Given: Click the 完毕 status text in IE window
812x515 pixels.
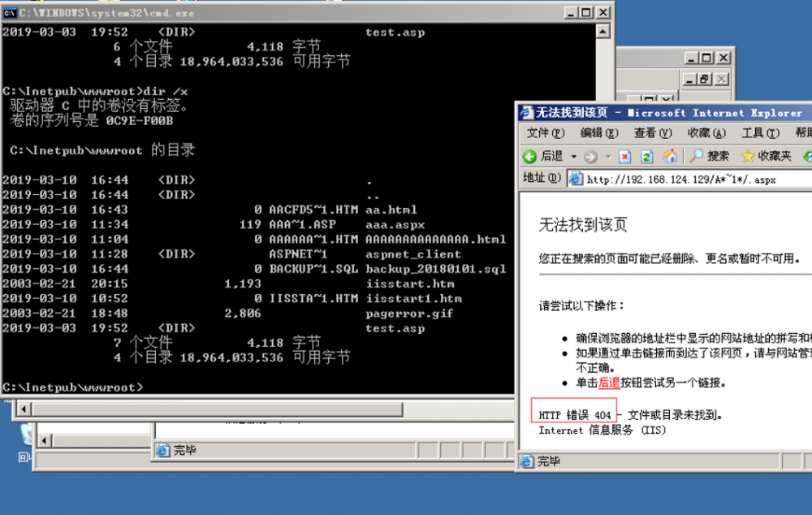Looking at the screenshot, I should (548, 461).
